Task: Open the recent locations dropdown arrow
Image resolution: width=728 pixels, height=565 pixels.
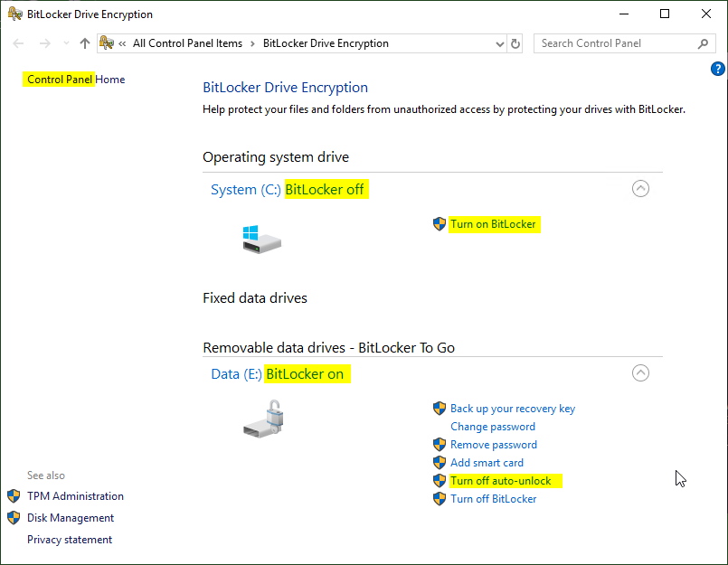Action: (x=66, y=43)
